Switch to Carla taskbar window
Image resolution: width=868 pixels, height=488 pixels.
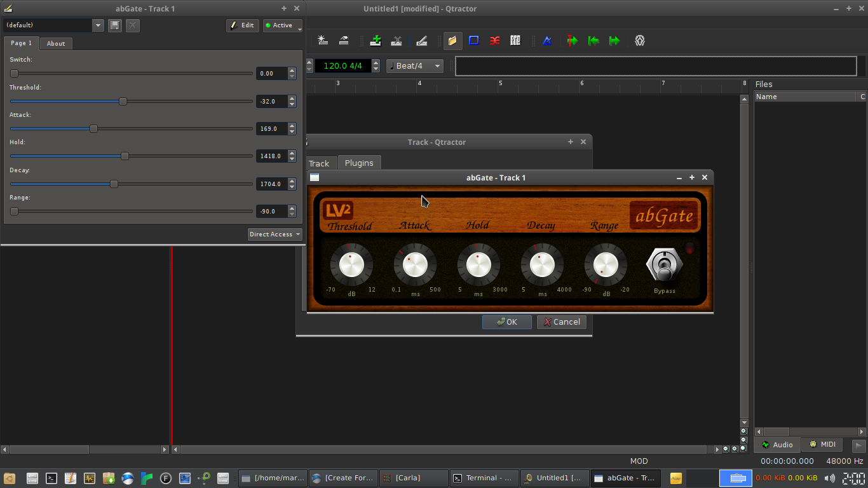[414, 478]
